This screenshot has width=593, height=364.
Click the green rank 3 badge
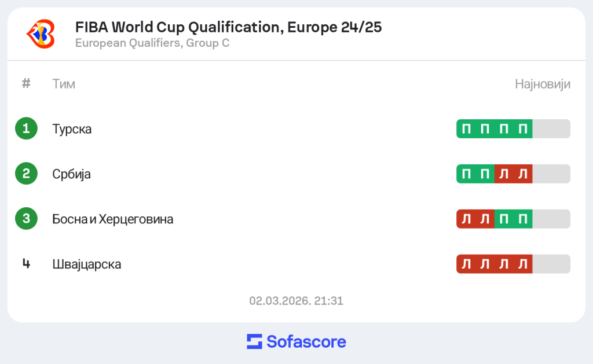26,219
